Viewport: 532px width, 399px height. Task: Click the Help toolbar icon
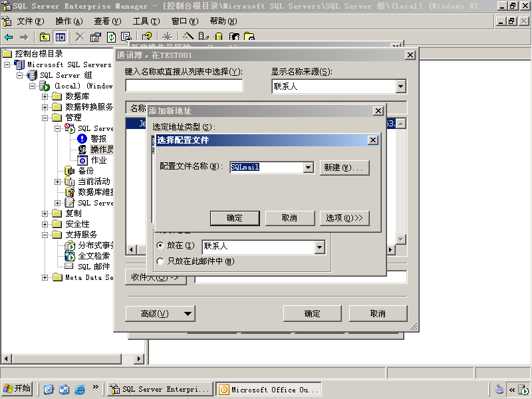coord(147,37)
